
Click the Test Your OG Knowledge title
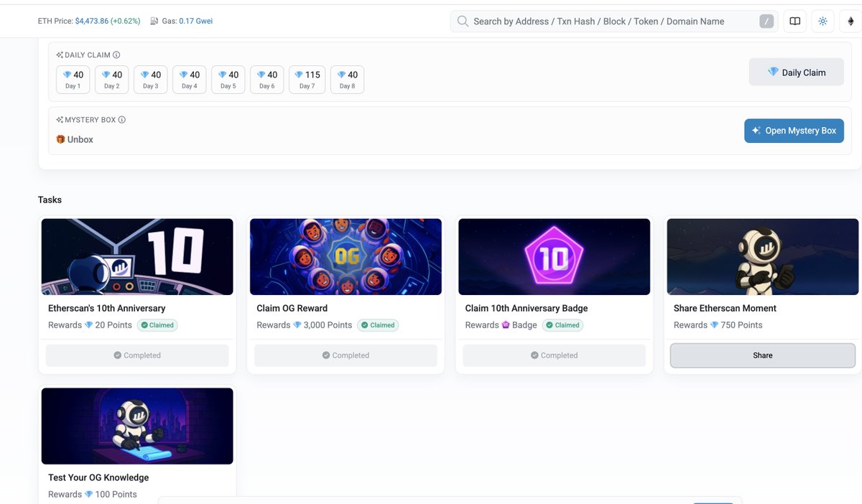(x=98, y=477)
